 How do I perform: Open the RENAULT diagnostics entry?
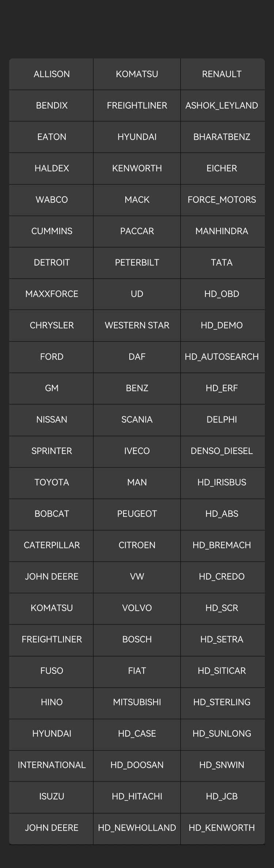222,74
